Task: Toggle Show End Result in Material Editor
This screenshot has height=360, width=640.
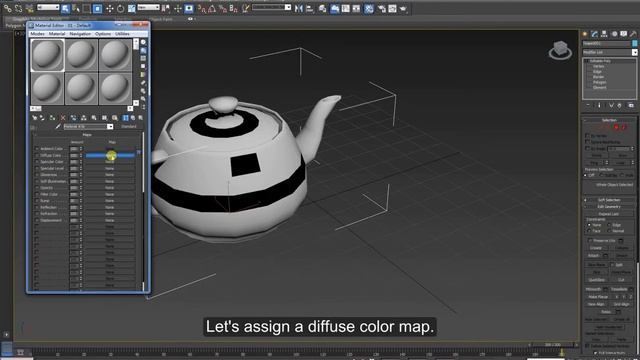Action: pos(125,118)
